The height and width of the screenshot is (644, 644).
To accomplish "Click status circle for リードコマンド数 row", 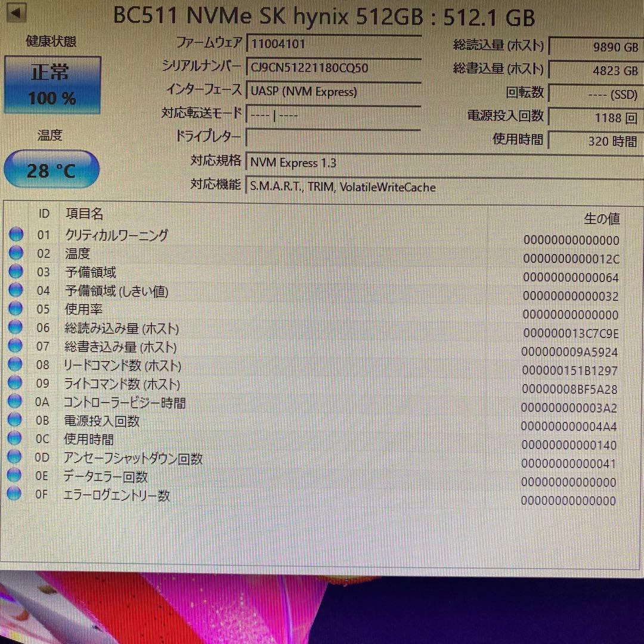I will coord(15,364).
